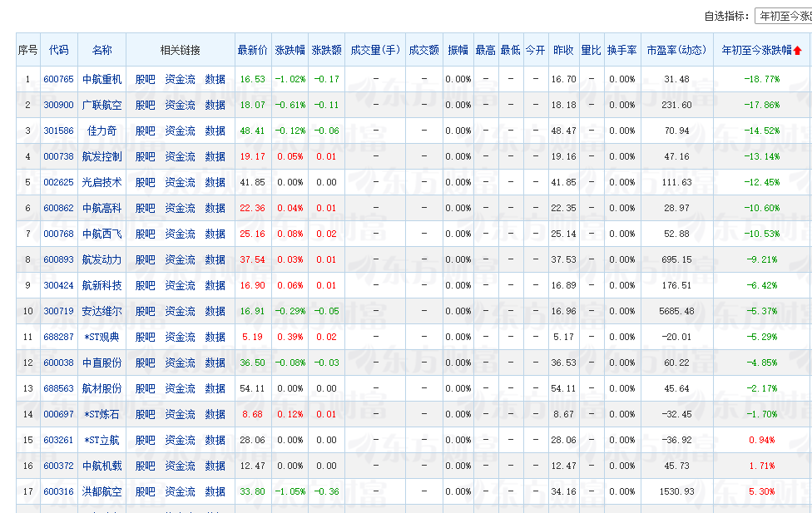Open 佳力奇 stock name link
The height and width of the screenshot is (513, 812).
click(x=102, y=131)
